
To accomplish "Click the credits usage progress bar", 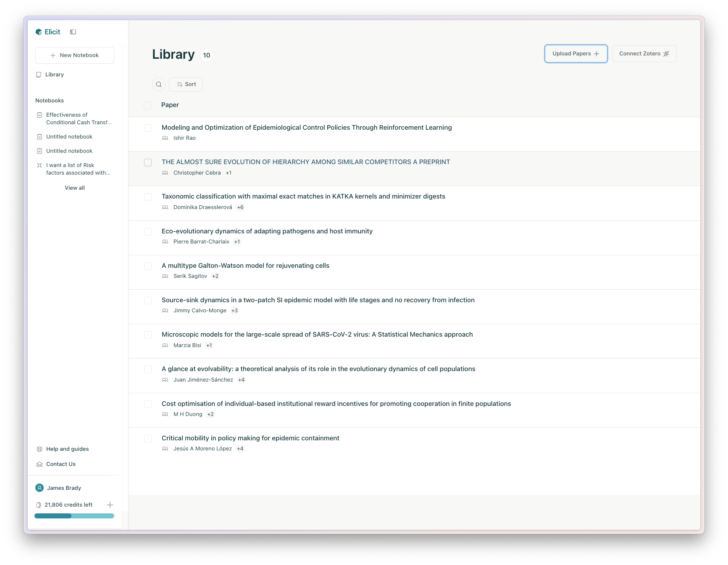I will tap(74, 516).
